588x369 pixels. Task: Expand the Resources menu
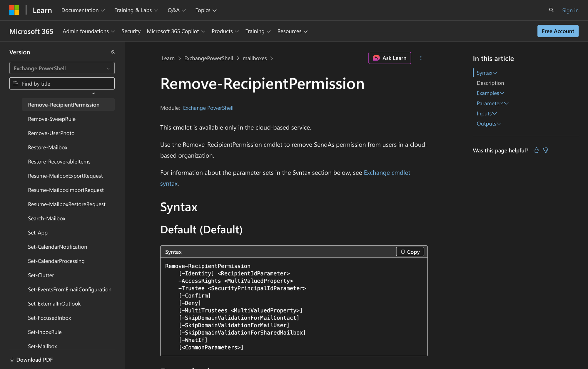292,31
